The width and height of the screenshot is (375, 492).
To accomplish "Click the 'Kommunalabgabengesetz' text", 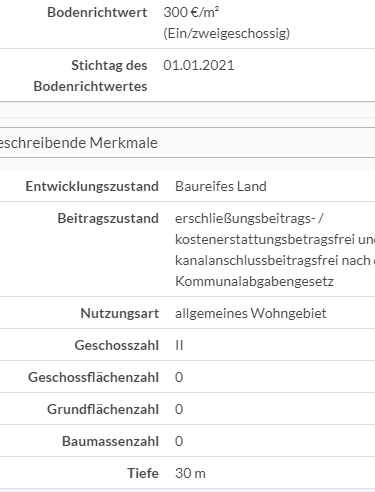I will coord(254,281).
